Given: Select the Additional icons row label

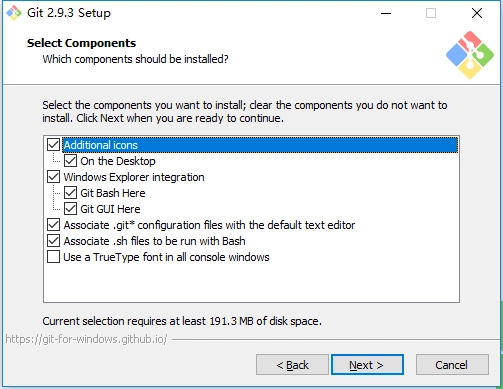Looking at the screenshot, I should (x=101, y=145).
